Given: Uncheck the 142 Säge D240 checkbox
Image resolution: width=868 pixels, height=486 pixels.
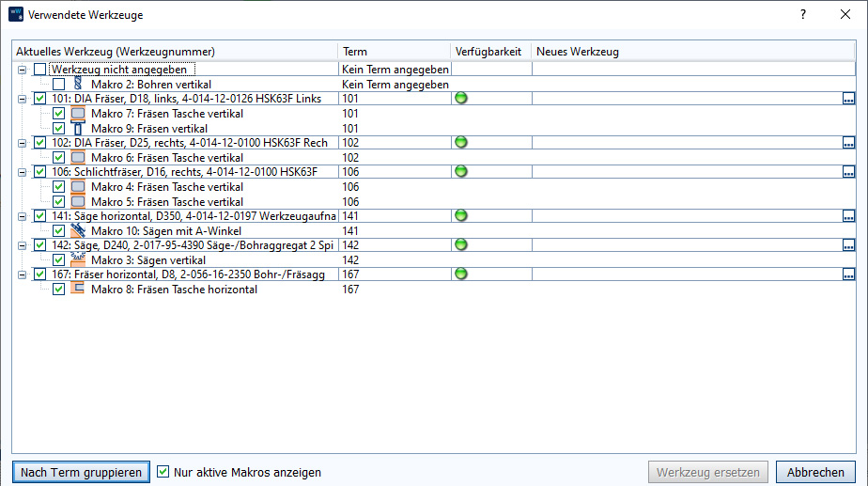Looking at the screenshot, I should tap(39, 245).
